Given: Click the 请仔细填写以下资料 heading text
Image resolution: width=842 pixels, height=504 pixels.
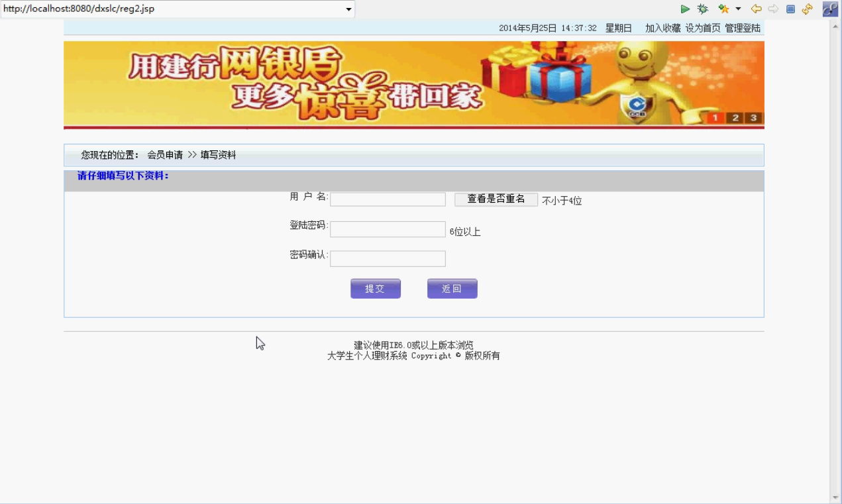Looking at the screenshot, I should (123, 176).
